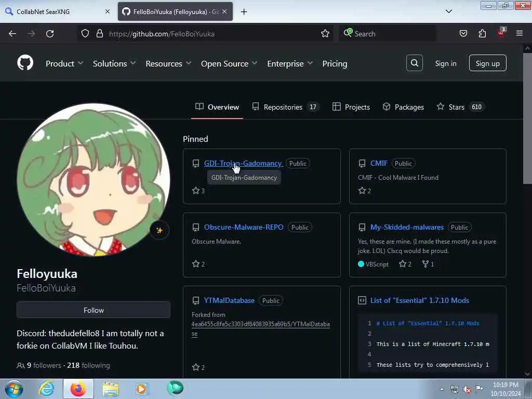Click the star count on GDI-Trojan-Gadomancy card
The image size is (532, 399).
(x=198, y=191)
